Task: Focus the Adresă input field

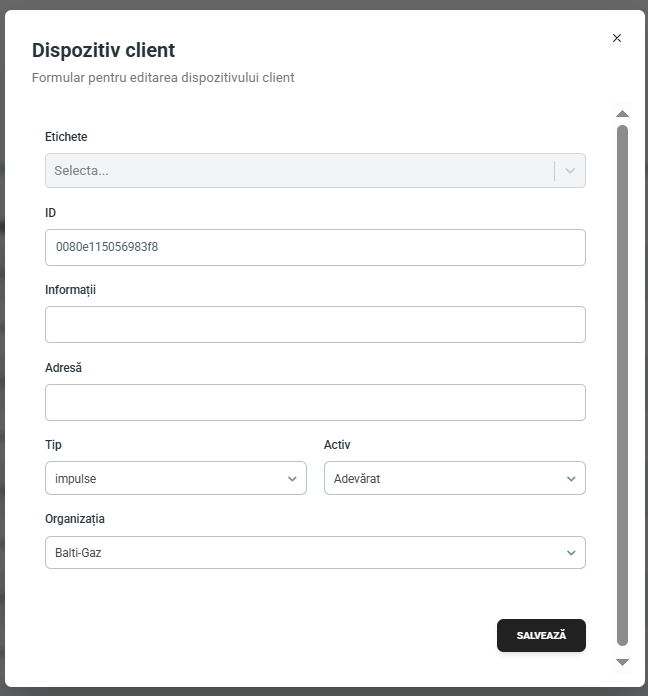Action: point(315,403)
